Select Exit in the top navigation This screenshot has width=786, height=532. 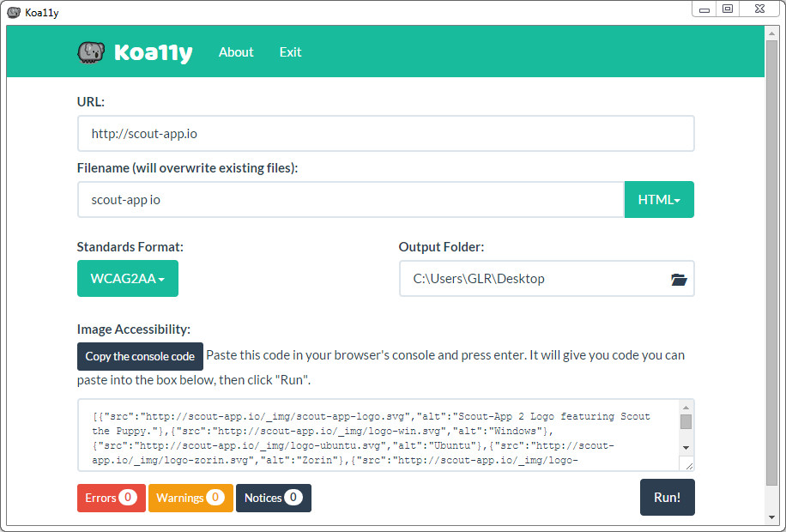click(290, 52)
